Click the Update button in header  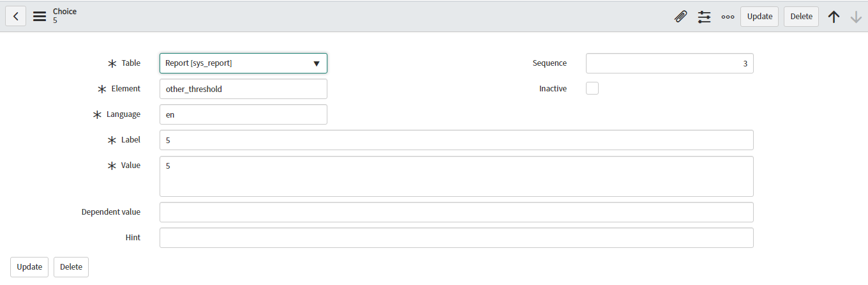click(x=759, y=17)
